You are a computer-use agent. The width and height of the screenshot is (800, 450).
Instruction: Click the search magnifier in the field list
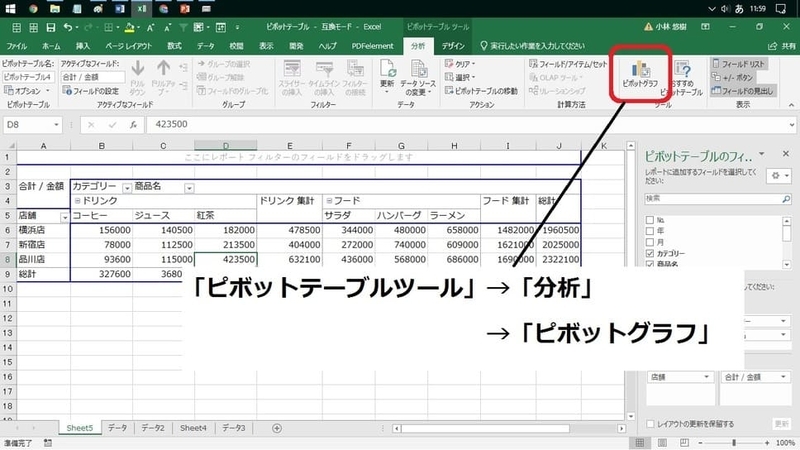(786, 199)
